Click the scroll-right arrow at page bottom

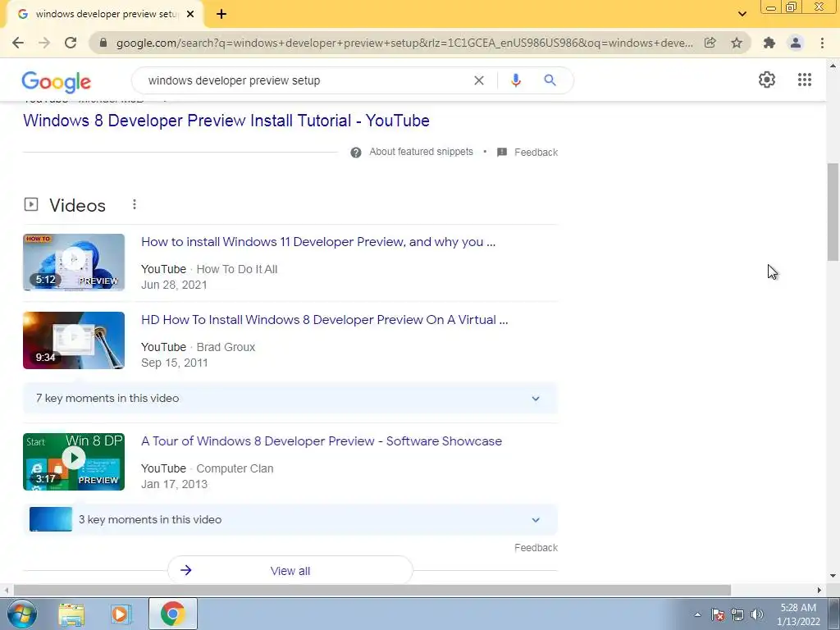819,590
